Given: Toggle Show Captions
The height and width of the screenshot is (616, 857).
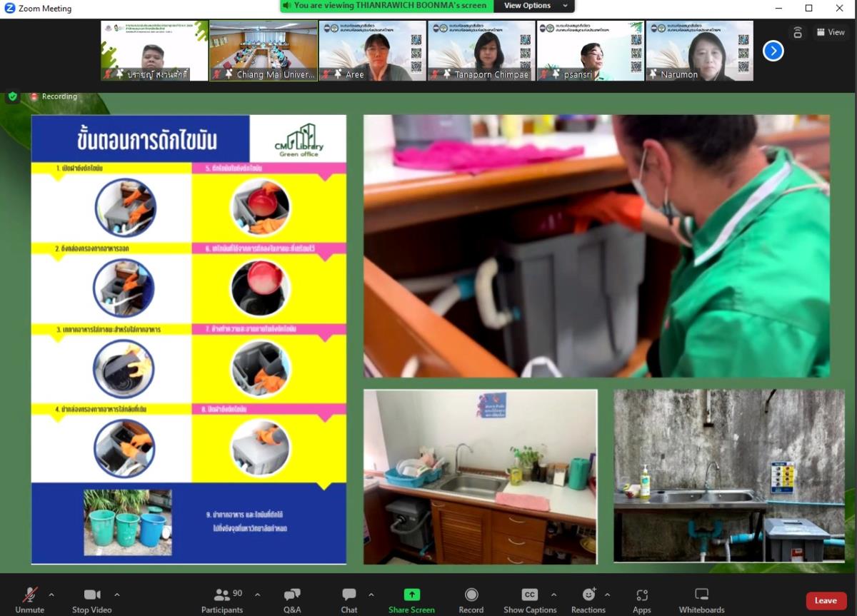Looking at the screenshot, I should coord(530,600).
